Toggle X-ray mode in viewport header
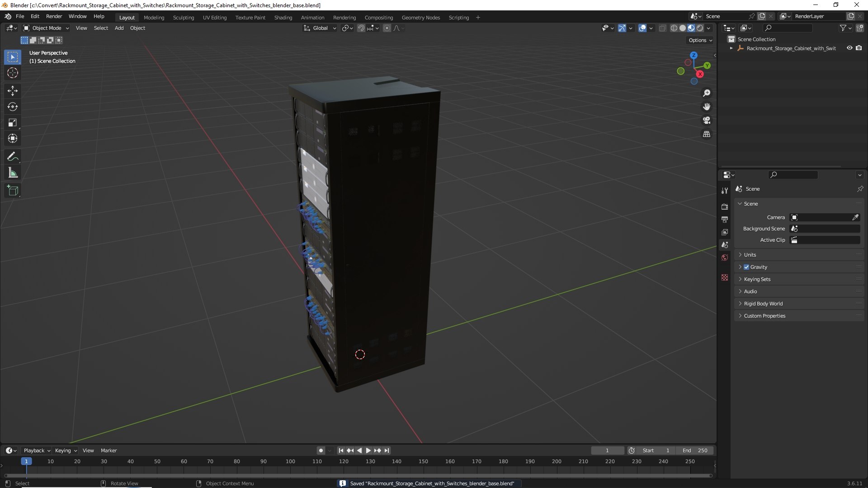The width and height of the screenshot is (868, 488). tap(662, 28)
